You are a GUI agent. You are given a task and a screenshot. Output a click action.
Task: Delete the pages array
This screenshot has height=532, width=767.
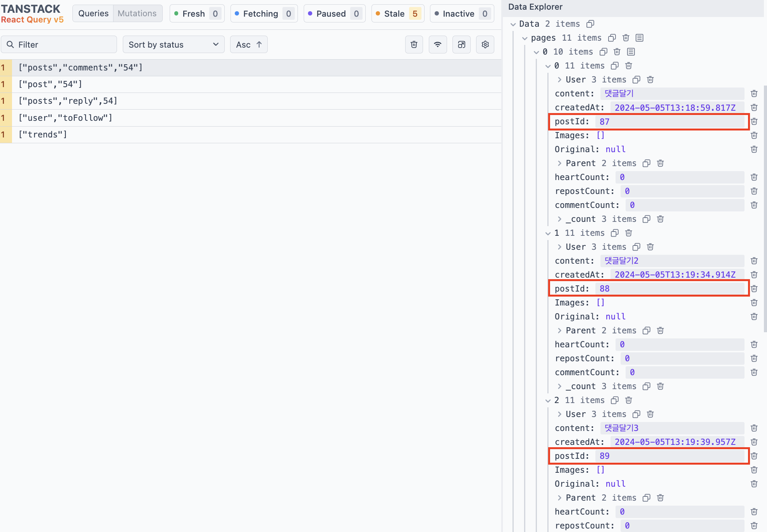pos(626,38)
